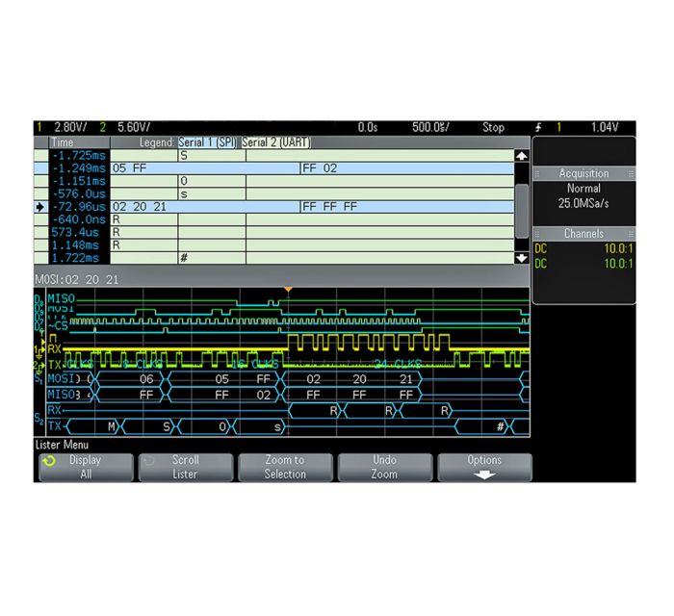Click the trigger rising edge icon
Screen dimensions: 674x616
pyautogui.click(x=538, y=128)
